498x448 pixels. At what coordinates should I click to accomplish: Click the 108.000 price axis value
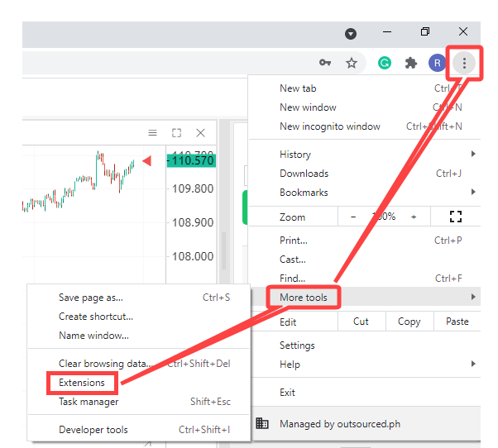coord(193,256)
